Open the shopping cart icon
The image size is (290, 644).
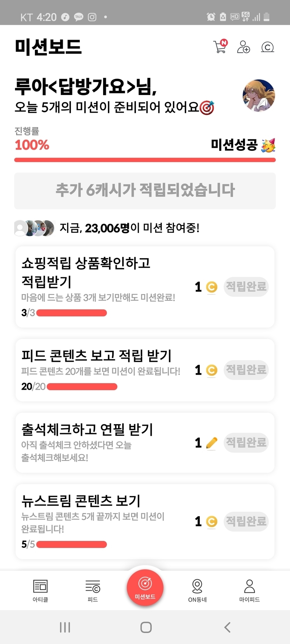(220, 47)
